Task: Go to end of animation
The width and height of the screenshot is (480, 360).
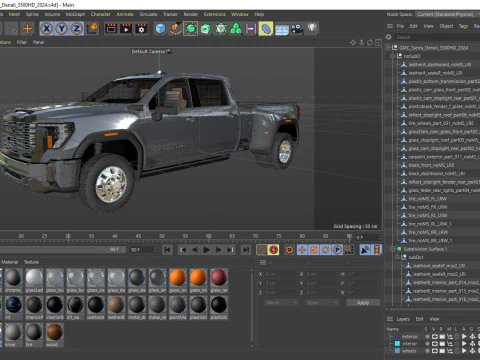Action: pos(246,250)
